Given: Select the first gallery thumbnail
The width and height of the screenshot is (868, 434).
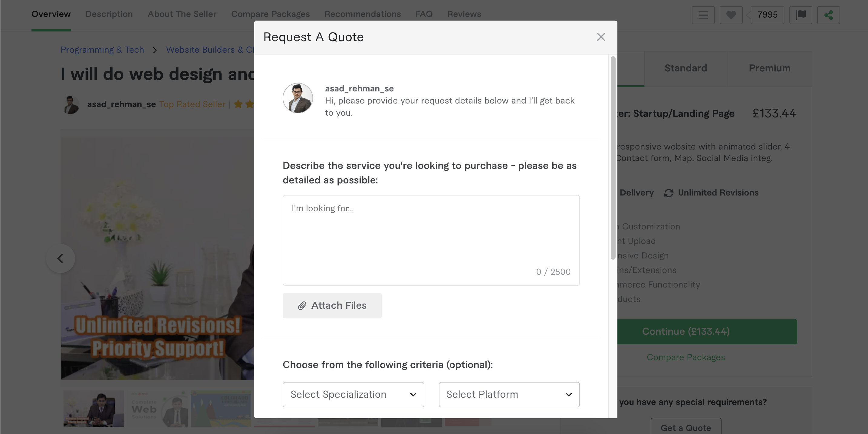Looking at the screenshot, I should 94,408.
